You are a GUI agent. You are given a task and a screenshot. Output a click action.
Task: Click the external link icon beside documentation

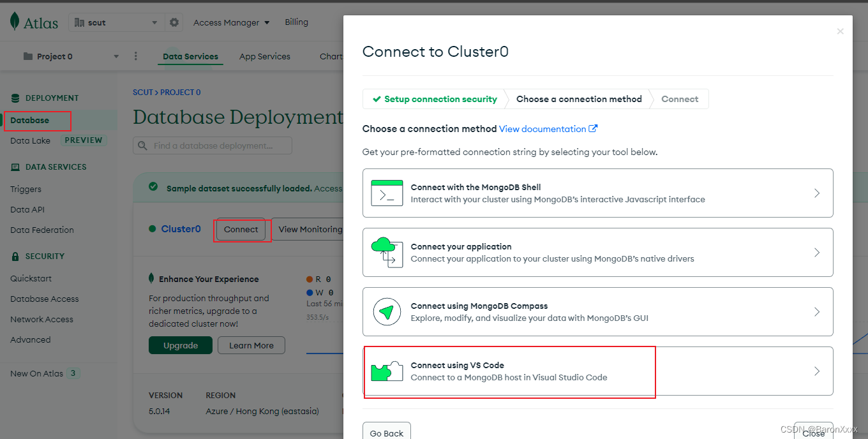pos(593,129)
